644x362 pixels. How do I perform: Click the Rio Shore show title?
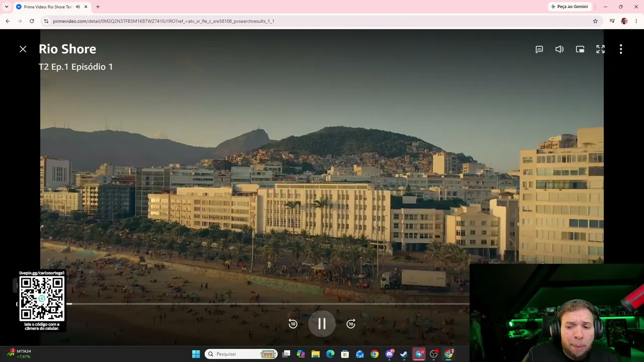click(67, 49)
